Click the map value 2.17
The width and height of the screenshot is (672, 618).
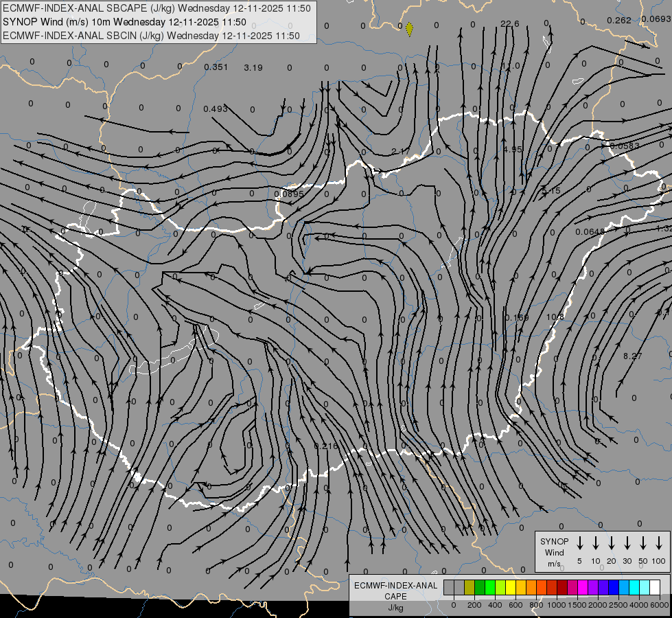tap(400, 151)
